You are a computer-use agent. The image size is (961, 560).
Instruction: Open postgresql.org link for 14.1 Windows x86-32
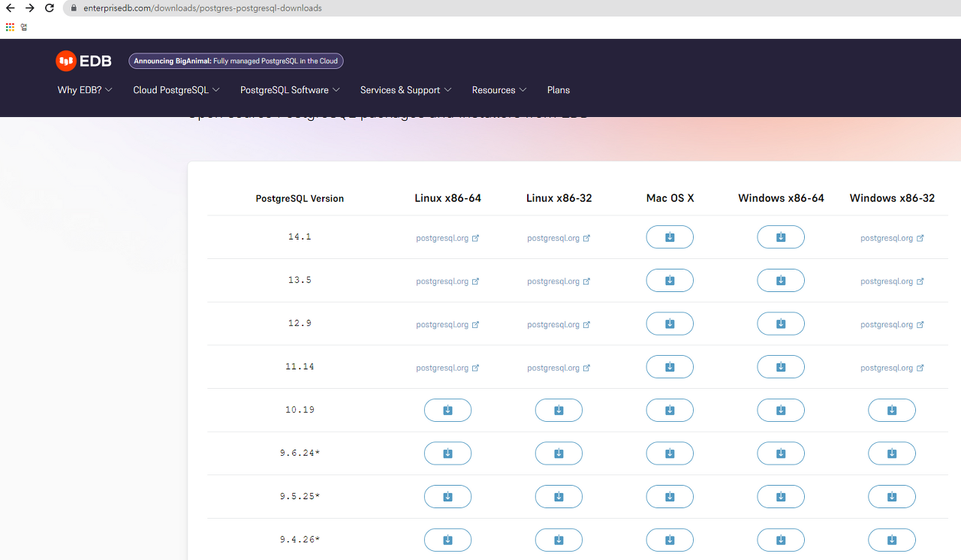pos(892,238)
